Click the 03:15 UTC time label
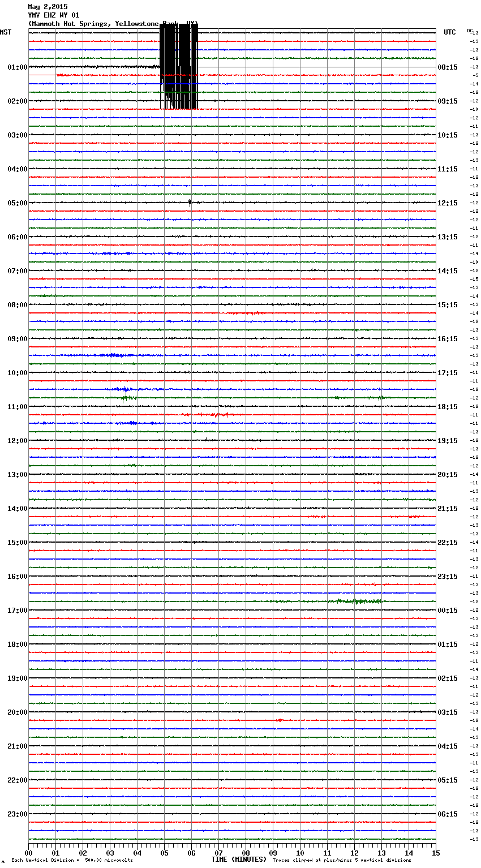Image resolution: width=481 pixels, height=868 pixels. tap(448, 712)
